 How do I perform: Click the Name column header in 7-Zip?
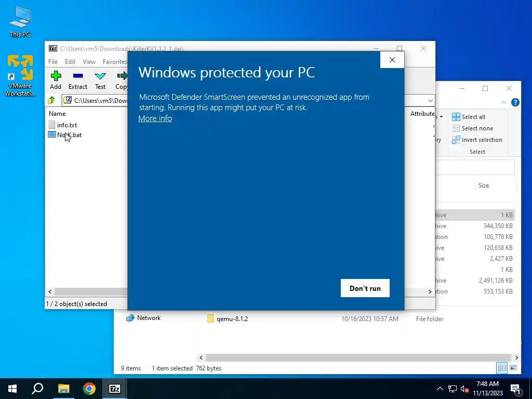click(57, 114)
